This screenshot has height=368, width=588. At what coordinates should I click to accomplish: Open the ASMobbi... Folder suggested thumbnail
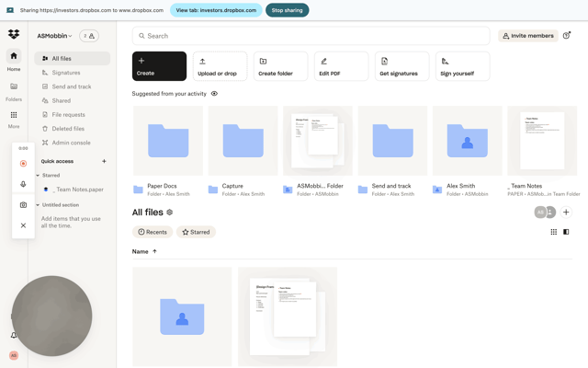[318, 141]
